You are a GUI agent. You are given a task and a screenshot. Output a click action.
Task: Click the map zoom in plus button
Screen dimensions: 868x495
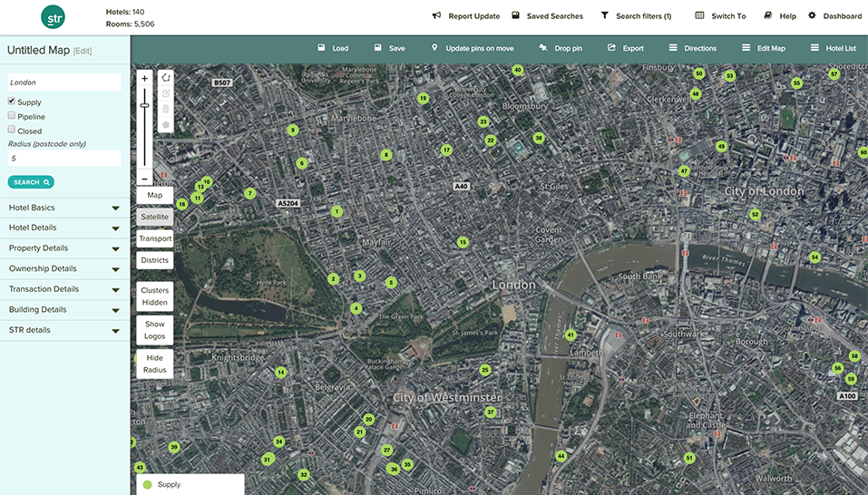point(144,79)
